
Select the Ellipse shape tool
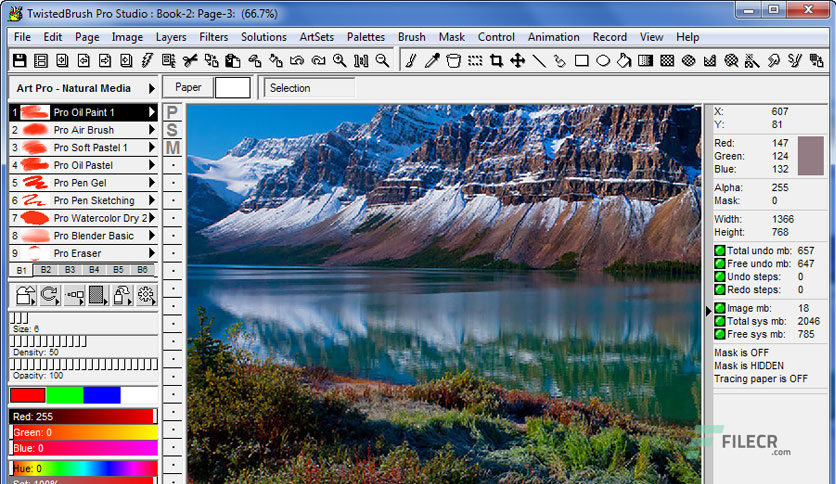(x=603, y=61)
